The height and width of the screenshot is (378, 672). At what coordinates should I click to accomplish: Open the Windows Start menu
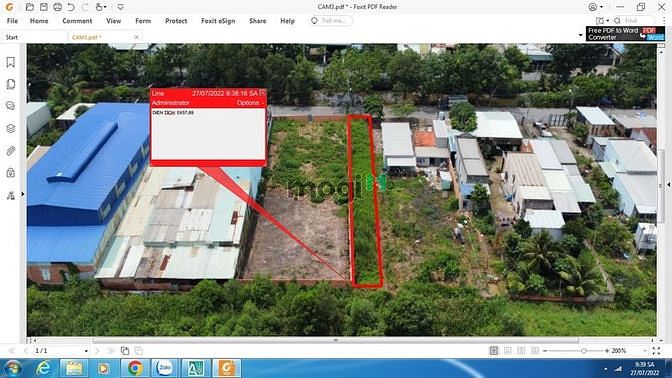[x=12, y=368]
